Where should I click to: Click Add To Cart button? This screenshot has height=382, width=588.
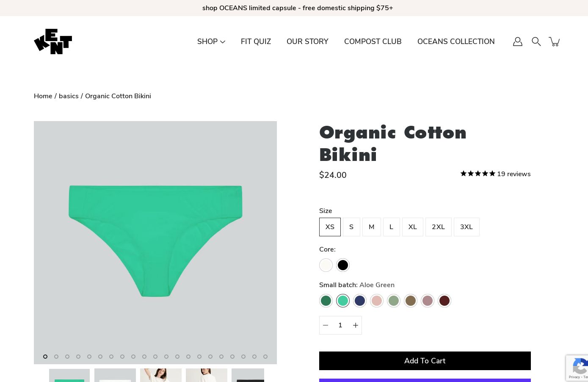425,361
